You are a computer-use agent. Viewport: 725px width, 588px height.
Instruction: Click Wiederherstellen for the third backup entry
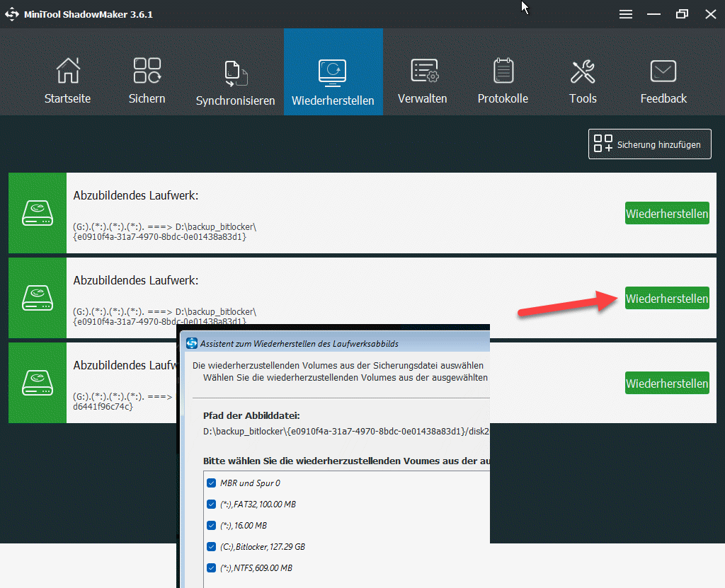tap(667, 383)
